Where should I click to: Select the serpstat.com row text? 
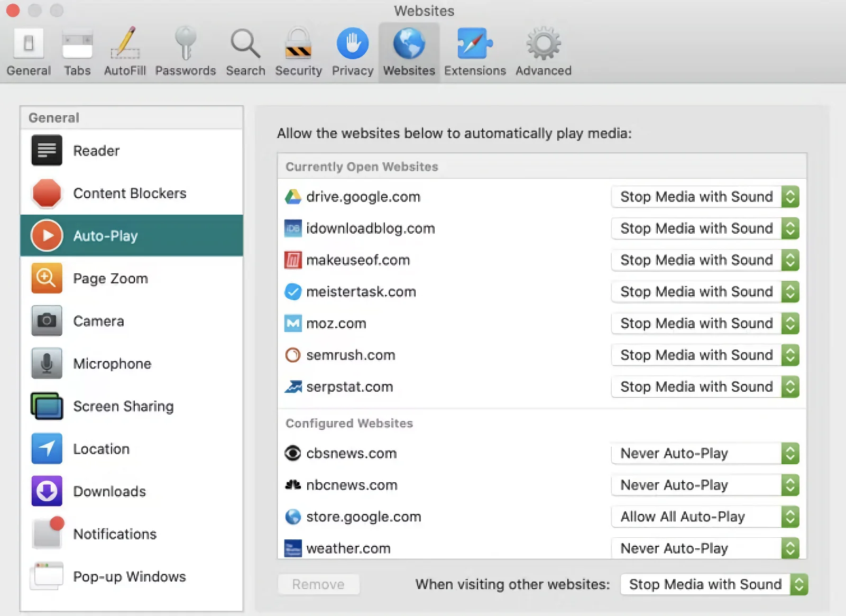350,387
